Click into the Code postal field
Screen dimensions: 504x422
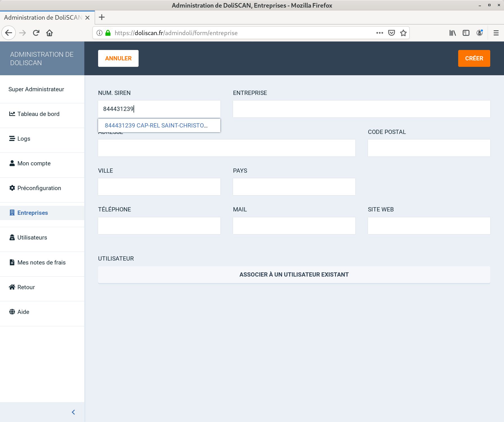point(429,148)
